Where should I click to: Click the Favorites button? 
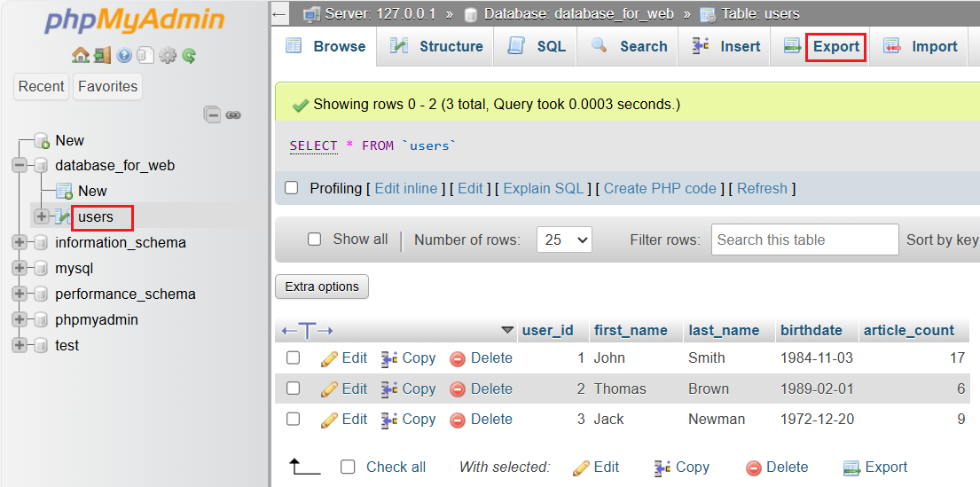[x=107, y=86]
